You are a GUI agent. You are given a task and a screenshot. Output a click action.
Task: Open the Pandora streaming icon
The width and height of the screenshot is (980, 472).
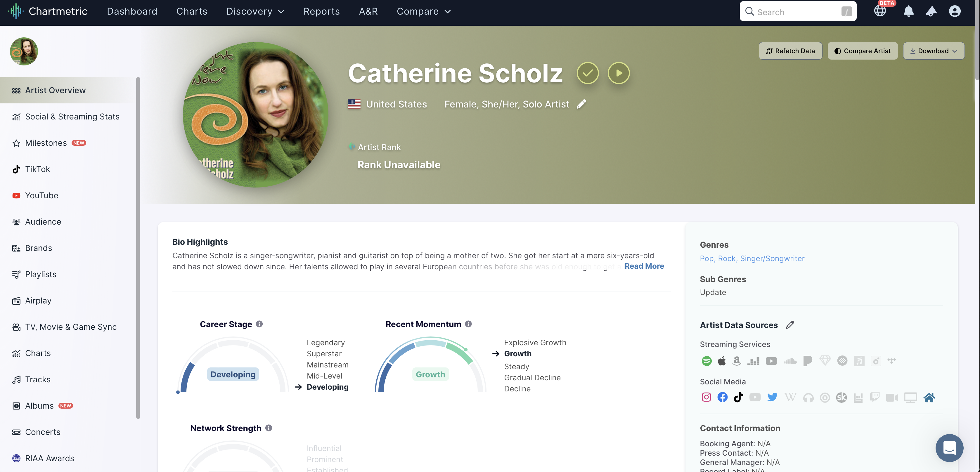(807, 360)
